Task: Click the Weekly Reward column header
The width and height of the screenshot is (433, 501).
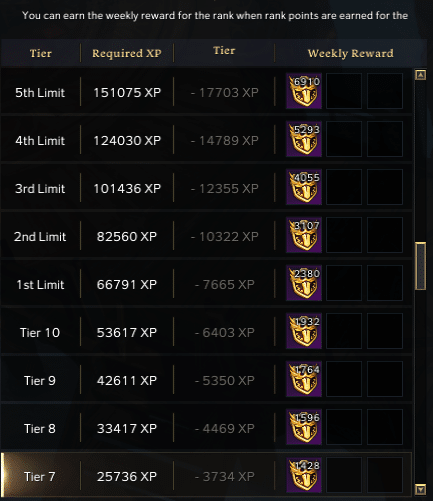Action: [351, 53]
